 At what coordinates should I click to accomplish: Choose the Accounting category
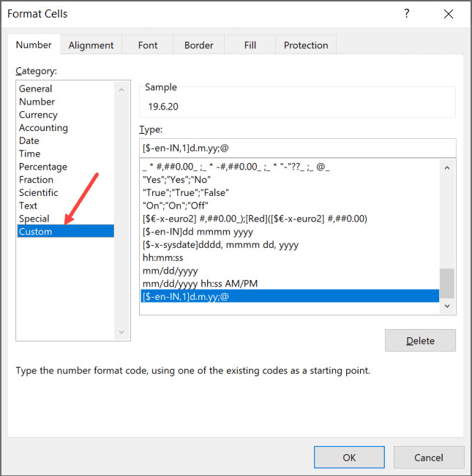coord(43,128)
